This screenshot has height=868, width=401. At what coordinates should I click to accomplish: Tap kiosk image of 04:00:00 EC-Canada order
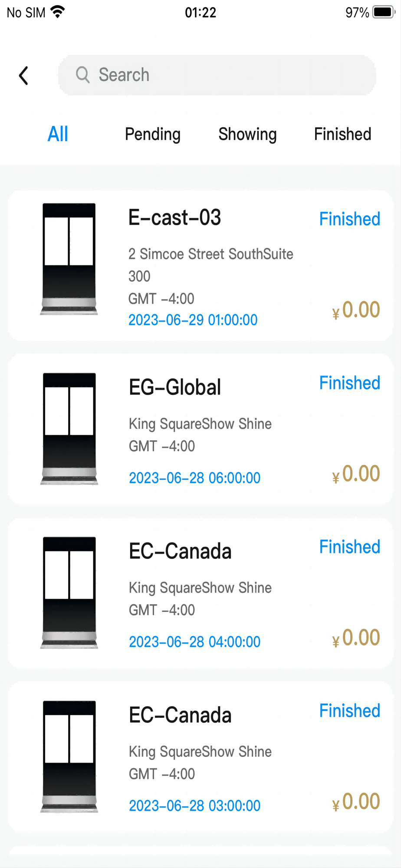tap(69, 593)
